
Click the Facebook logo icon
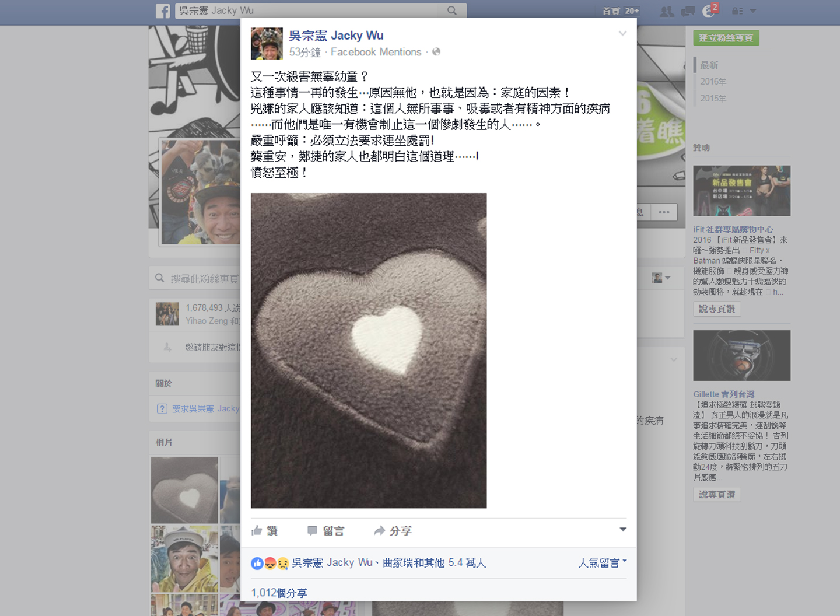163,10
